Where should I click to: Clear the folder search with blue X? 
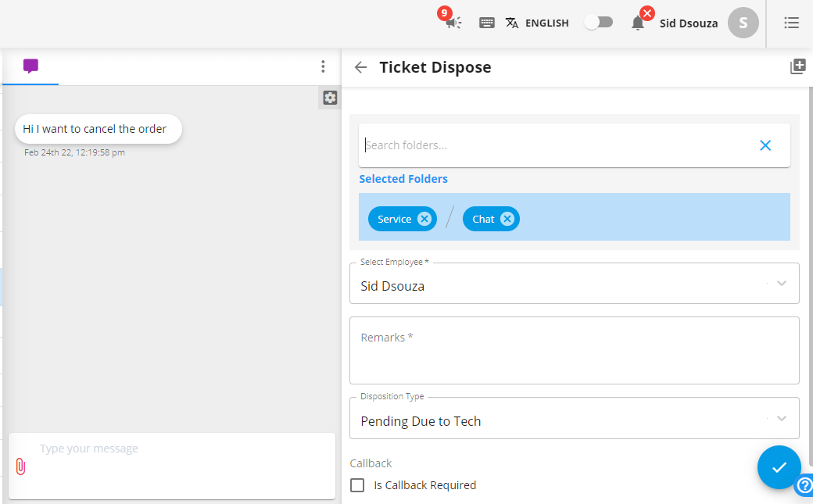click(x=765, y=145)
